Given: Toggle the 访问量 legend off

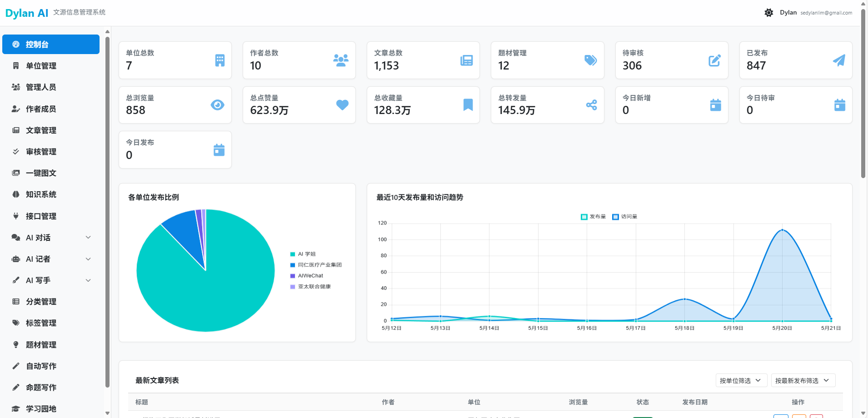Looking at the screenshot, I should [x=625, y=216].
